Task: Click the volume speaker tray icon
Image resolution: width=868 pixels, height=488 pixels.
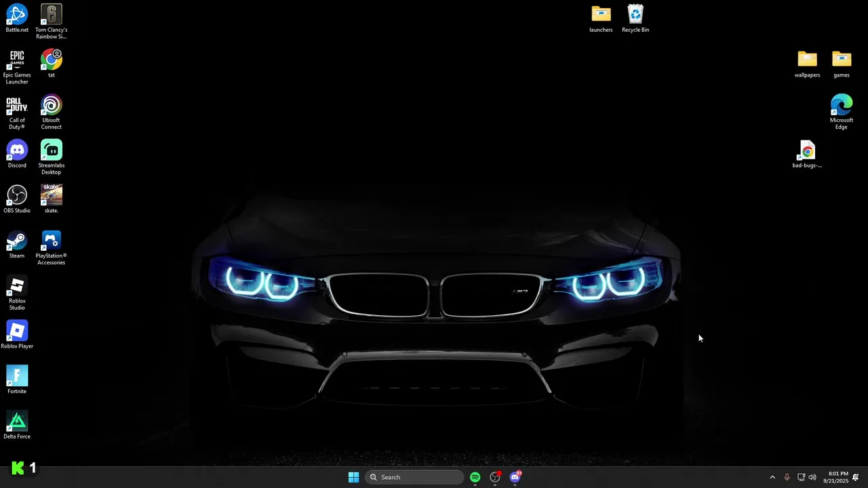Action: (812, 477)
